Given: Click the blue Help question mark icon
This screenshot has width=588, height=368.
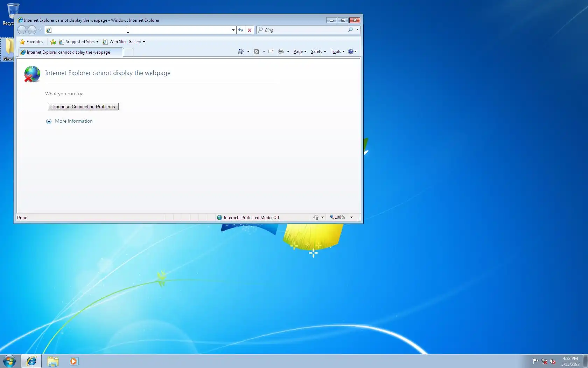Looking at the screenshot, I should (x=351, y=52).
